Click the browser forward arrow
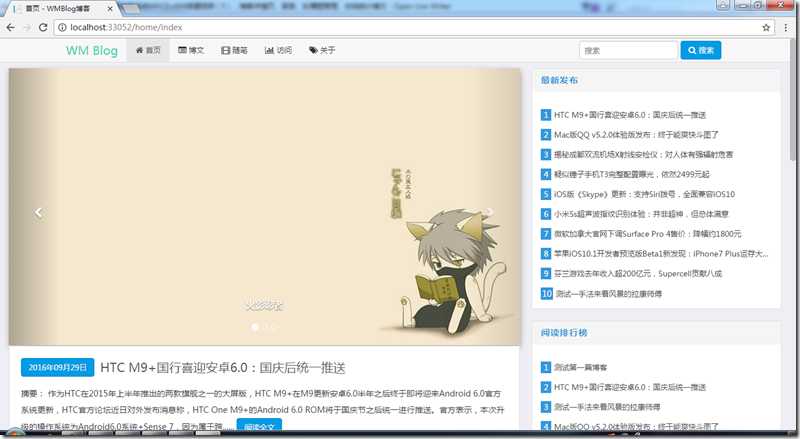Image resolution: width=800 pixels, height=439 pixels. click(27, 28)
